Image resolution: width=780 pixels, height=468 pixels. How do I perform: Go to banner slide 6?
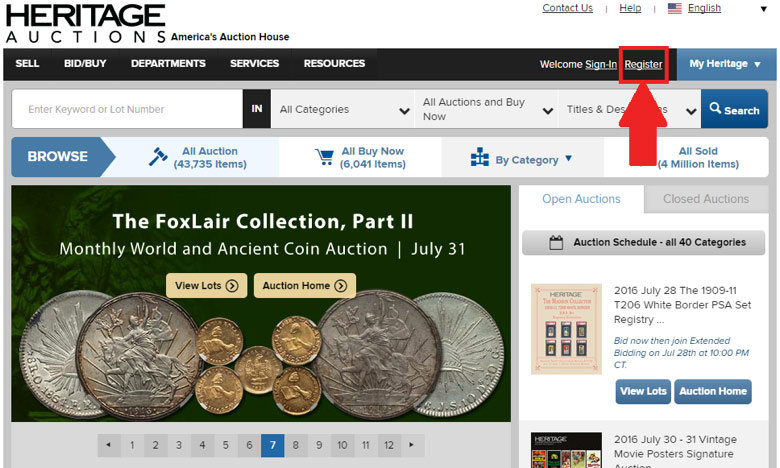pos(249,445)
